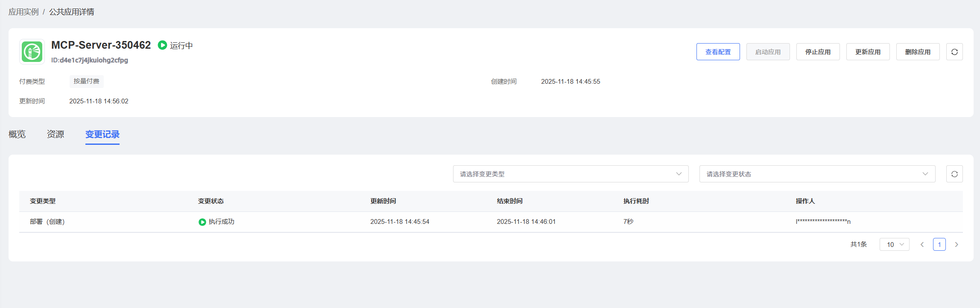Click the update time 2025-11-18 14:56:02
This screenshot has width=980, height=308.
pos(99,101)
